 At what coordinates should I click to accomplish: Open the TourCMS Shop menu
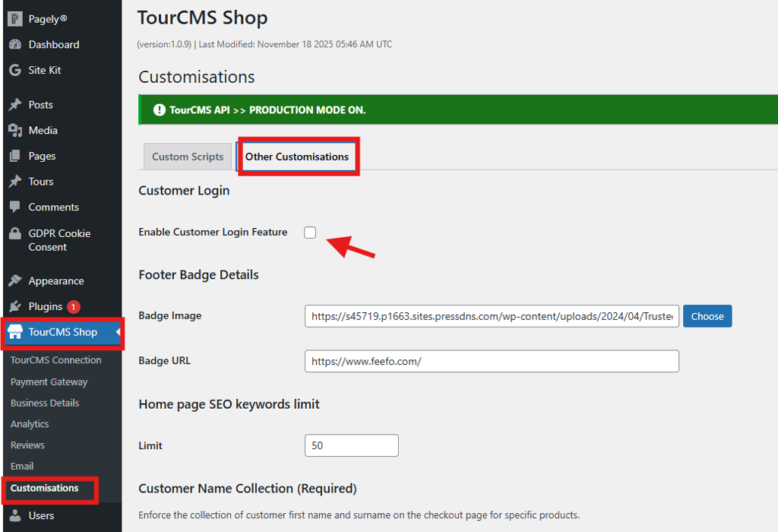(x=62, y=332)
